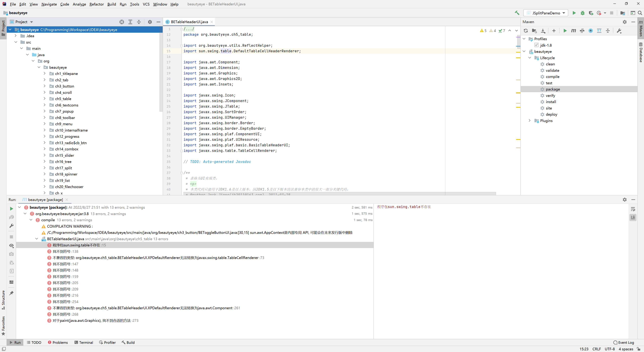The width and height of the screenshot is (644, 352).
Task: Go to next highlighted error arrow
Action: pyautogui.click(x=516, y=31)
